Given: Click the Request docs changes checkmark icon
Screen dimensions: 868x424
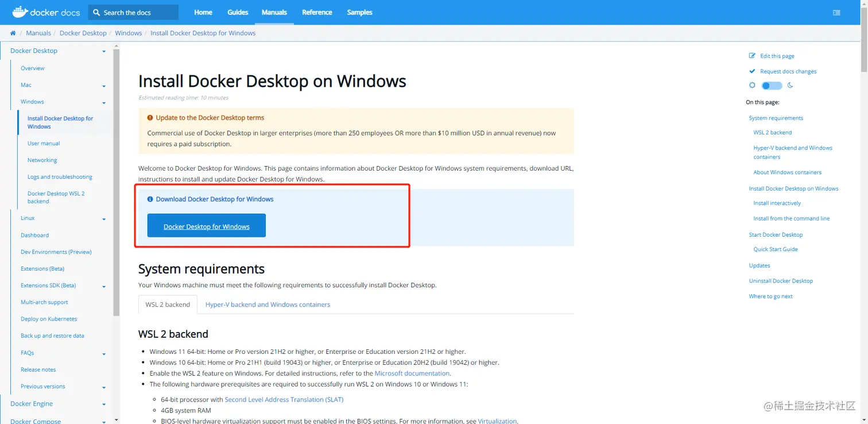Looking at the screenshot, I should (752, 71).
